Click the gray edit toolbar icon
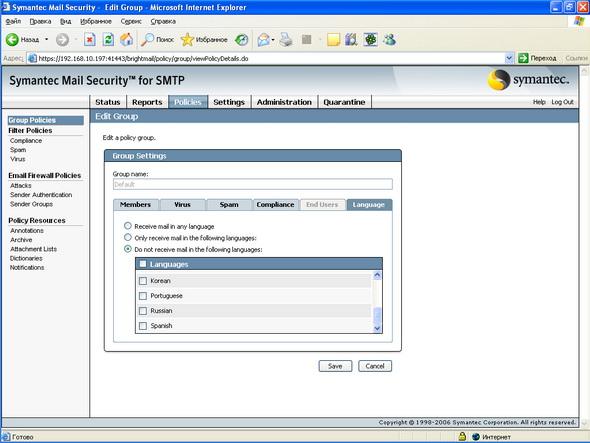Image resolution: width=590 pixels, height=443 pixels. [x=307, y=40]
